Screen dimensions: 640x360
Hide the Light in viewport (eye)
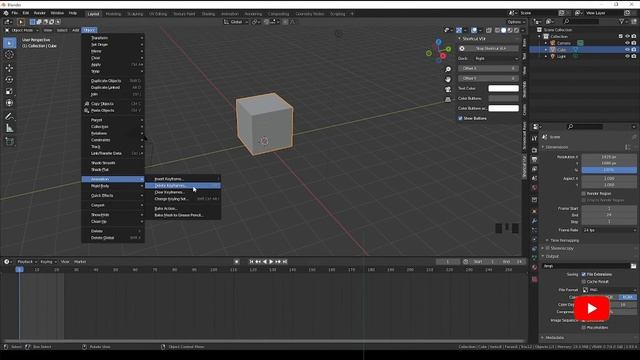(x=627, y=56)
